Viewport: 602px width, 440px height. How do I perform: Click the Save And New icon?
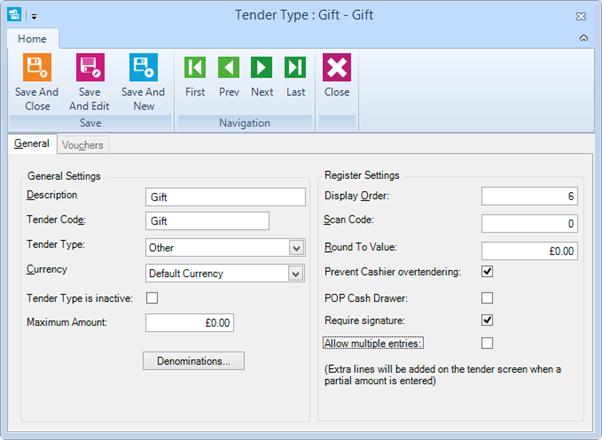pyautogui.click(x=143, y=67)
